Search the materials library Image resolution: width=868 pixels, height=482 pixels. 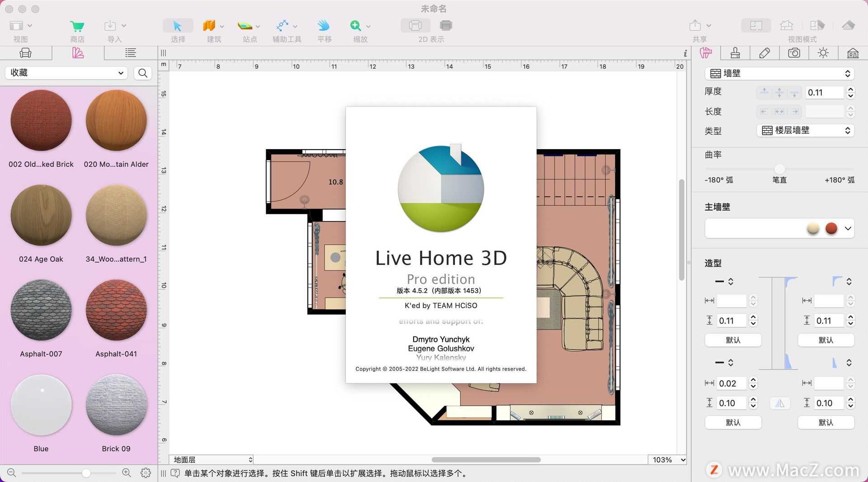(143, 73)
